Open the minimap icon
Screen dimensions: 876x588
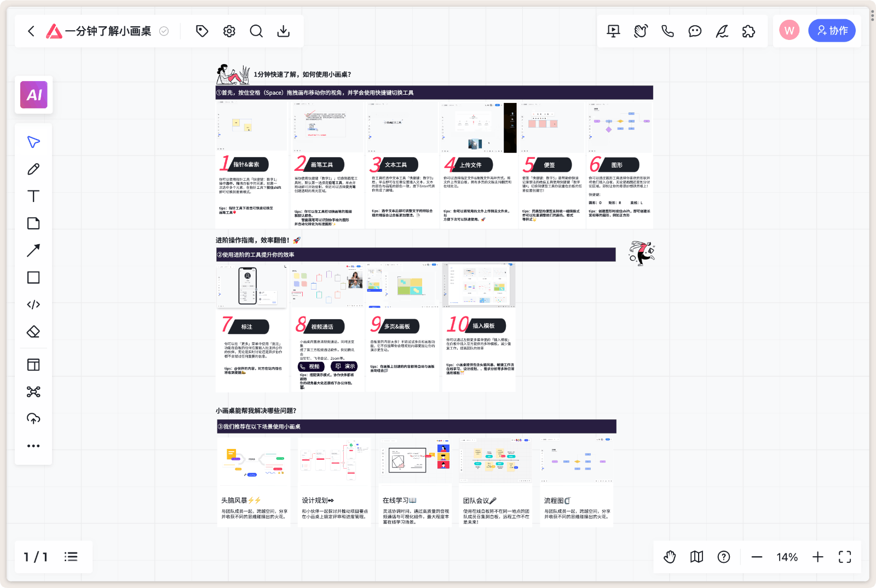click(696, 557)
